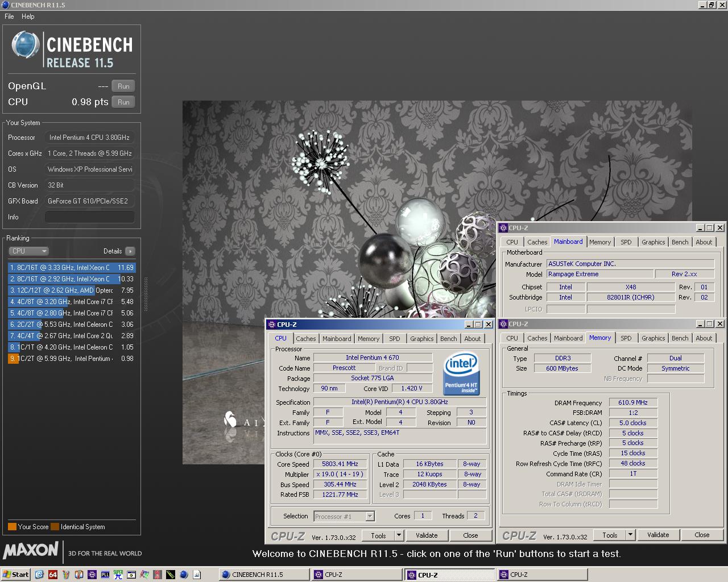The image size is (728, 582).
Task: Open CPU tab in Mainboard CPU-Z window
Action: (512, 242)
